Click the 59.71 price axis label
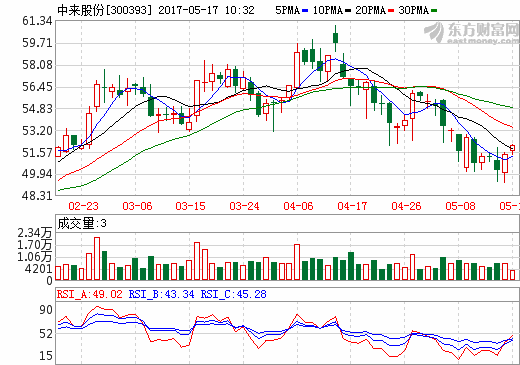Screen dimensions: 520x365 (x=37, y=43)
